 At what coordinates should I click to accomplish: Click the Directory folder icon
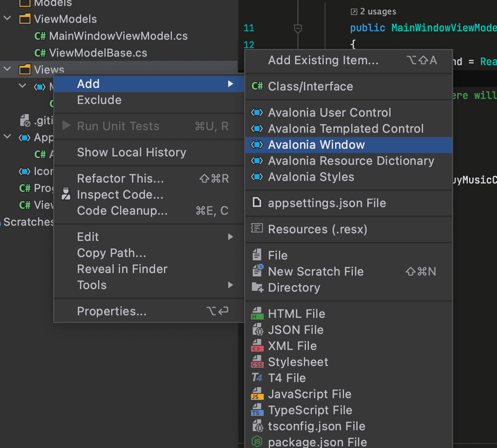(257, 288)
